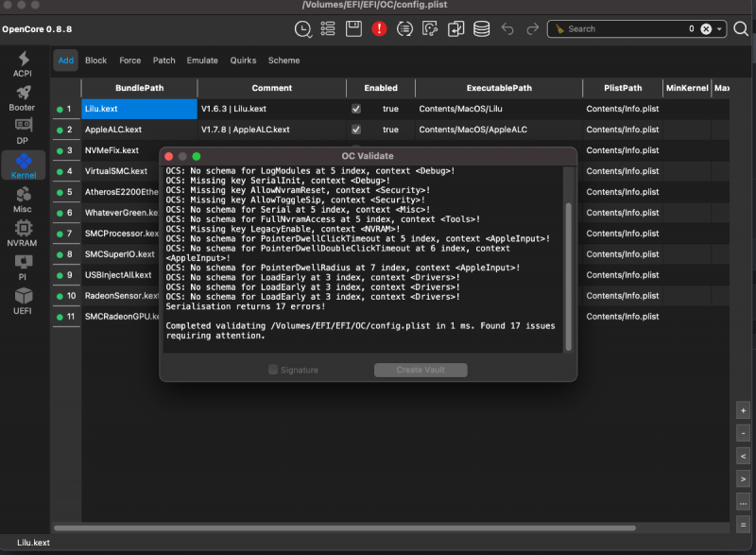
Task: Click the plus button to add row
Action: pyautogui.click(x=744, y=411)
